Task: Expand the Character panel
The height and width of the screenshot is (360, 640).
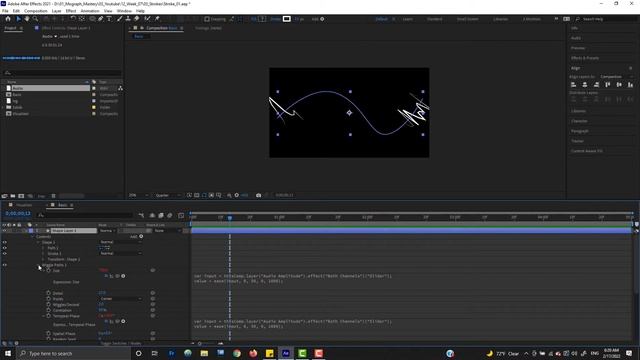Action: tap(580, 121)
